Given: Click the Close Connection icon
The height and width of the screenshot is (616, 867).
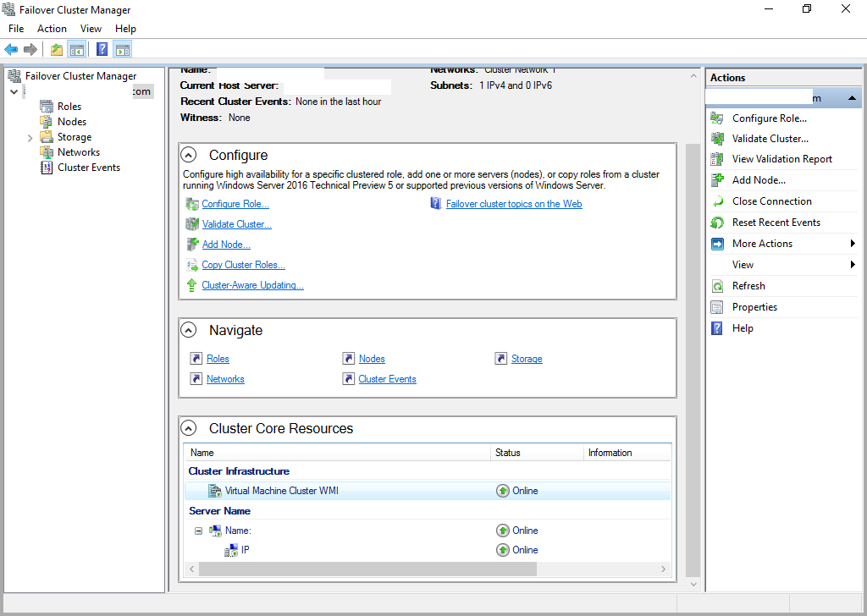Looking at the screenshot, I should point(717,201).
